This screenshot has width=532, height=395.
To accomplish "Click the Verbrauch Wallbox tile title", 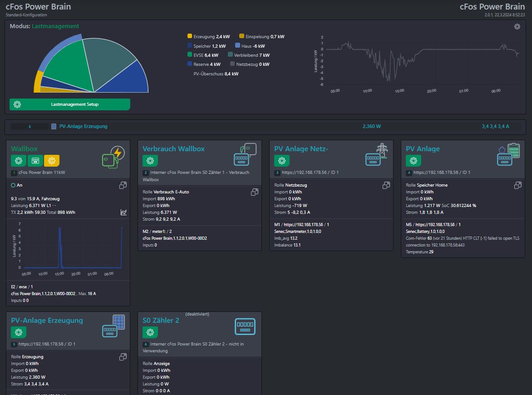I will click(173, 149).
